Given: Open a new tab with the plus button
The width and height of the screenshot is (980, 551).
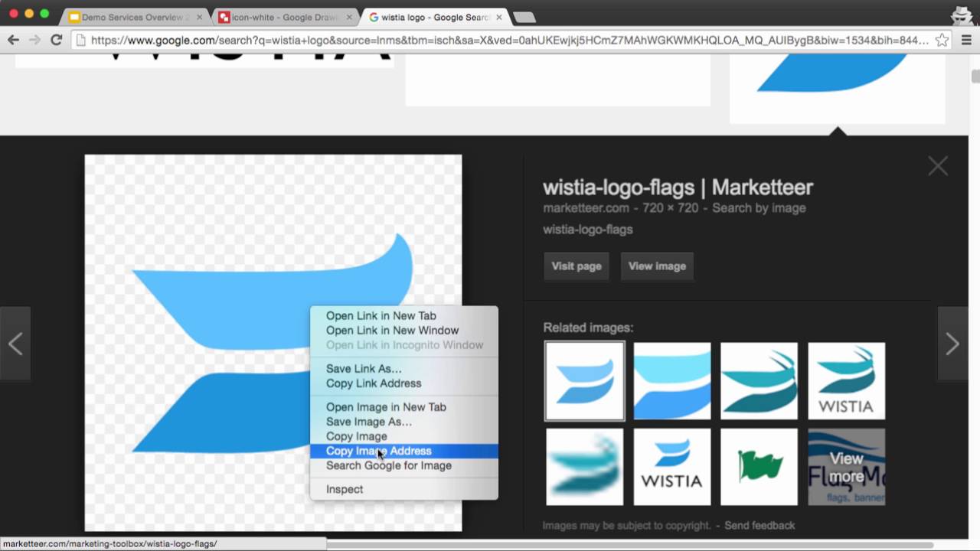Looking at the screenshot, I should [x=524, y=16].
